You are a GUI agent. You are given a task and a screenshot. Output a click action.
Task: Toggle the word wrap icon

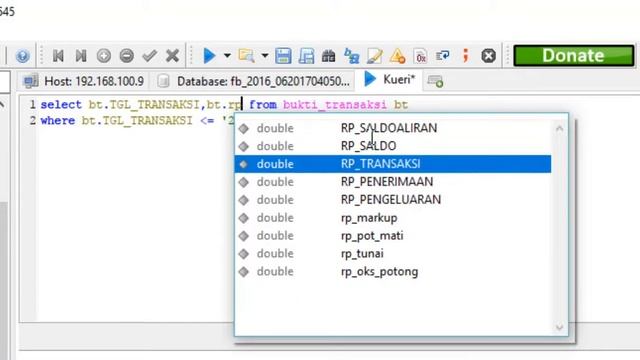tap(442, 56)
